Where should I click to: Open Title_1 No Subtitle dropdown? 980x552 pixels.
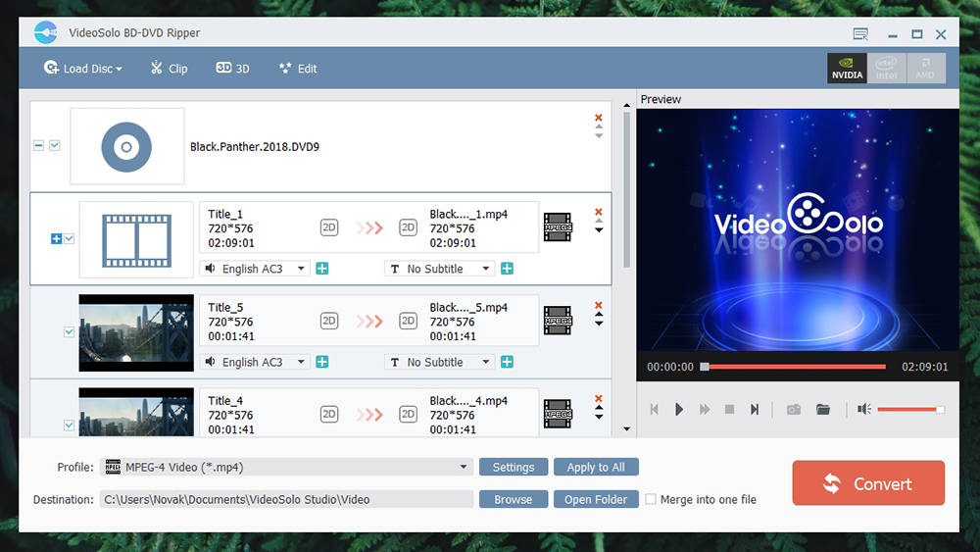(439, 269)
